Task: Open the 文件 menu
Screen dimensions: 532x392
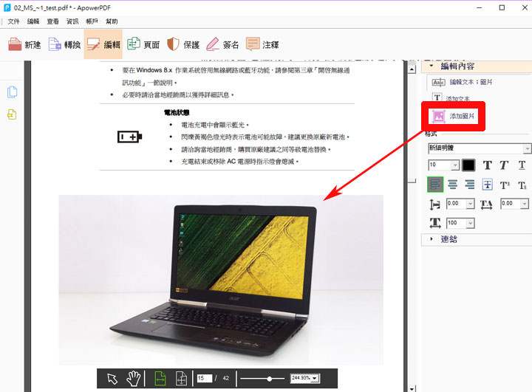Action: coord(13,21)
